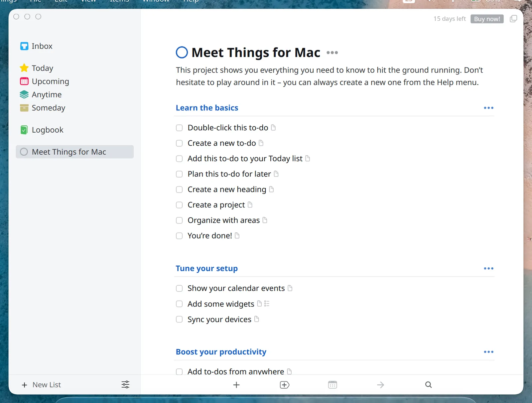Check off Create a new to-do

(179, 143)
